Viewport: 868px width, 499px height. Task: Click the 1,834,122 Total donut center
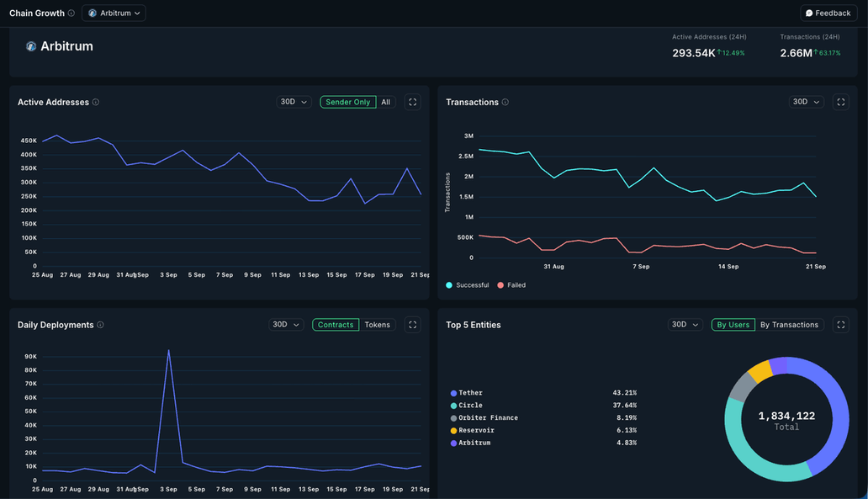point(786,421)
